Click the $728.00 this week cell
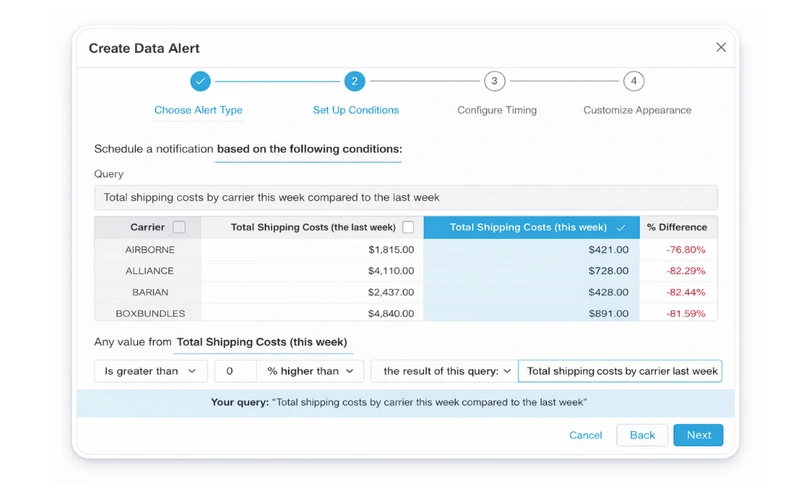This screenshot has height=491, width=812. tap(608, 271)
